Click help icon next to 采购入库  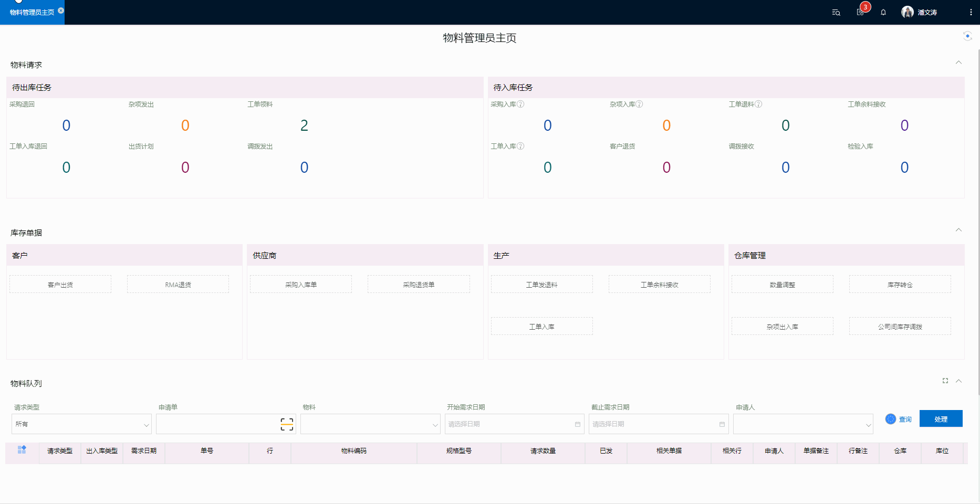(520, 104)
